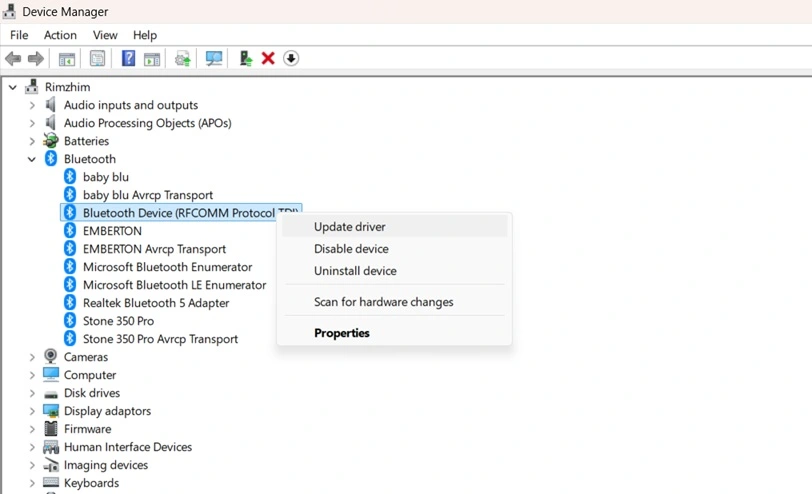Click the Computer monitor icon

pos(51,374)
